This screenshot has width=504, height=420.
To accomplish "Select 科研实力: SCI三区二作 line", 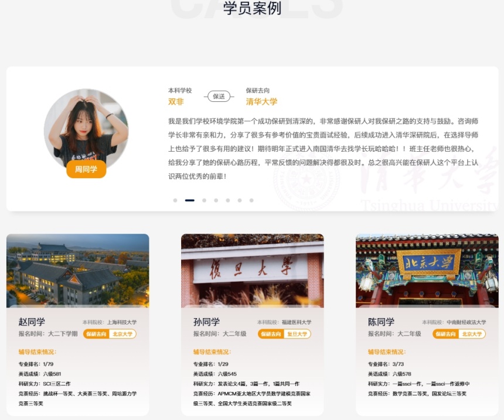I will [45, 384].
